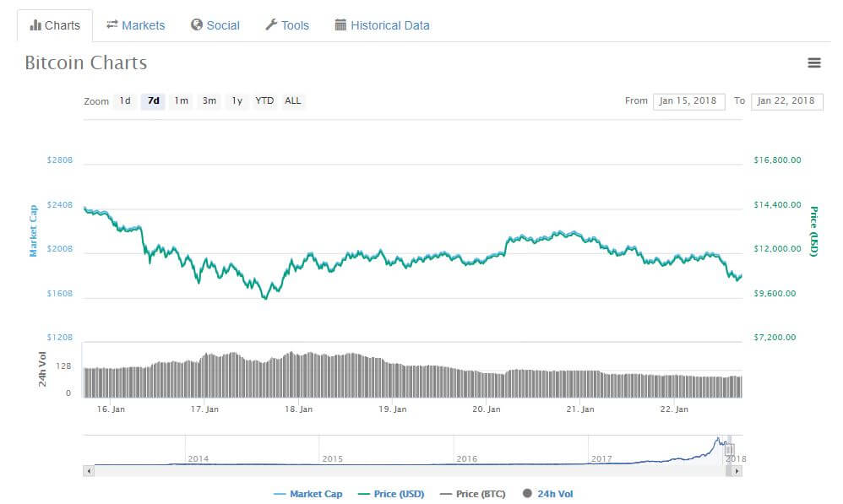Click the 12B volume axis label
The height and width of the screenshot is (504, 843).
(63, 366)
